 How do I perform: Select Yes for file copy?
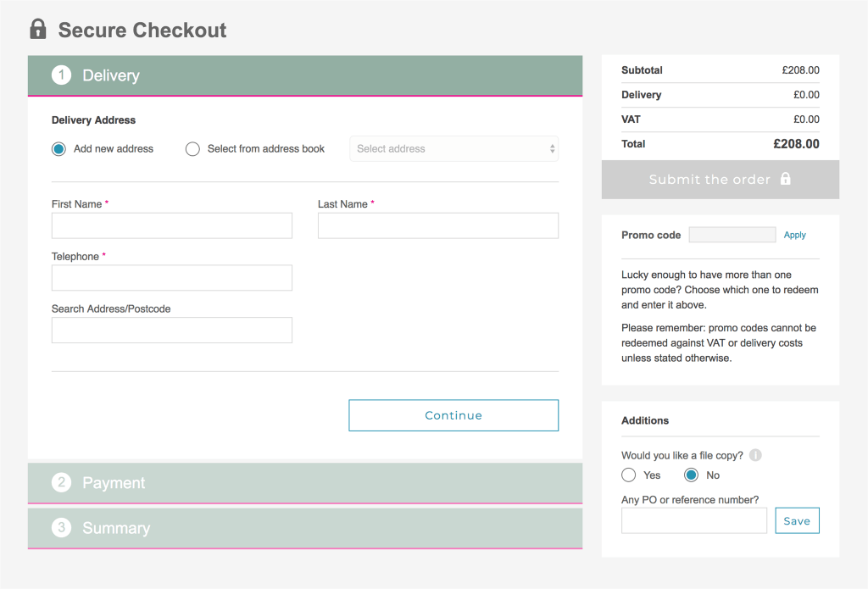click(x=629, y=475)
